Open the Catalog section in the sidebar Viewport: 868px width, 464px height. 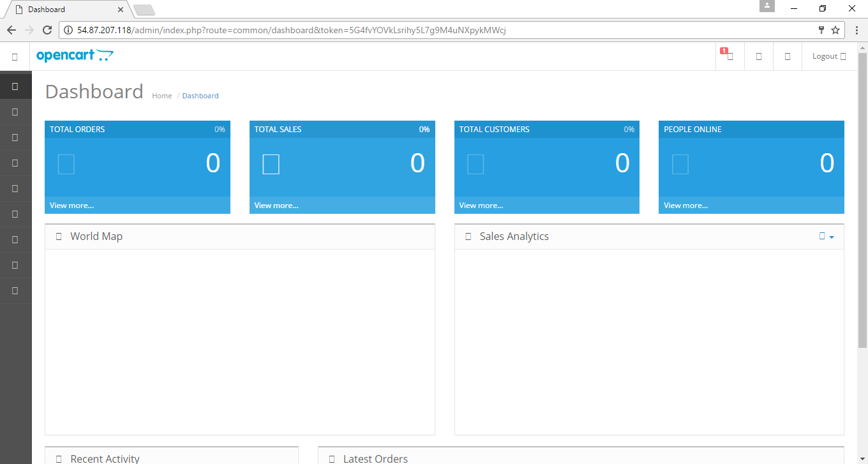coord(15,112)
